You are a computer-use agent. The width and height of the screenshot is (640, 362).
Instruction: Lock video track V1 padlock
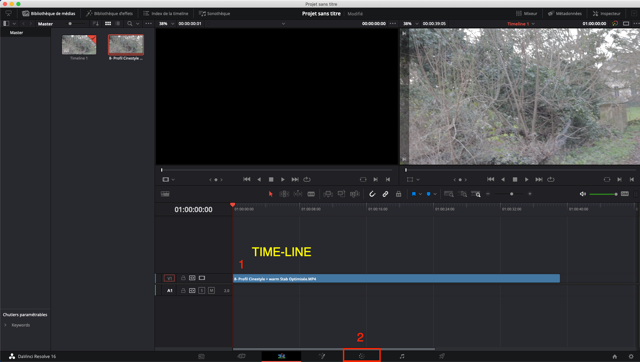[x=183, y=278]
